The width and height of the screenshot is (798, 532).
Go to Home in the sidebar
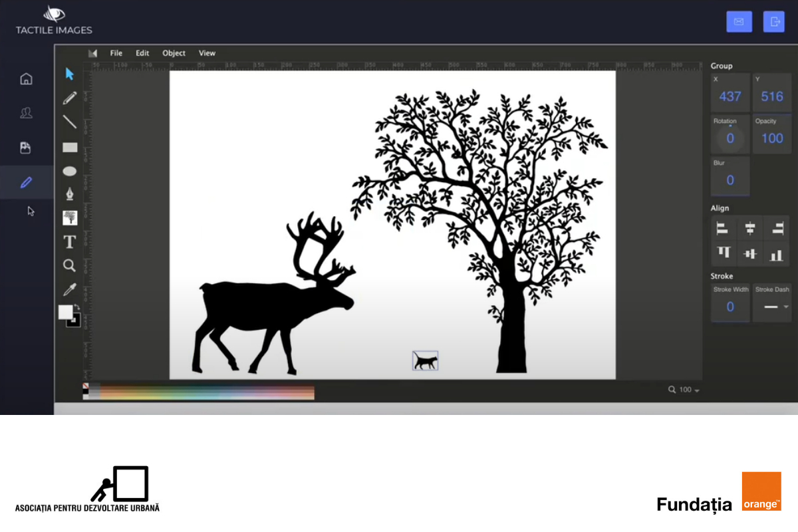[x=26, y=78]
